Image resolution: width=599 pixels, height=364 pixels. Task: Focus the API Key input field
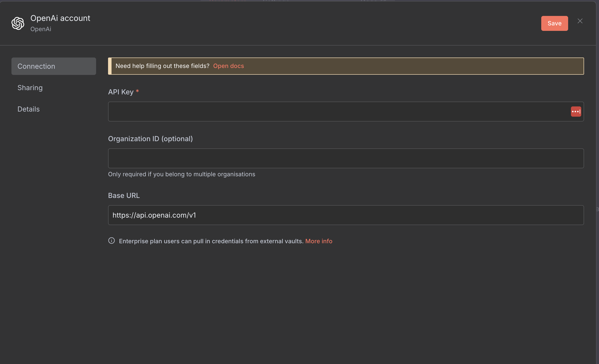coord(346,112)
